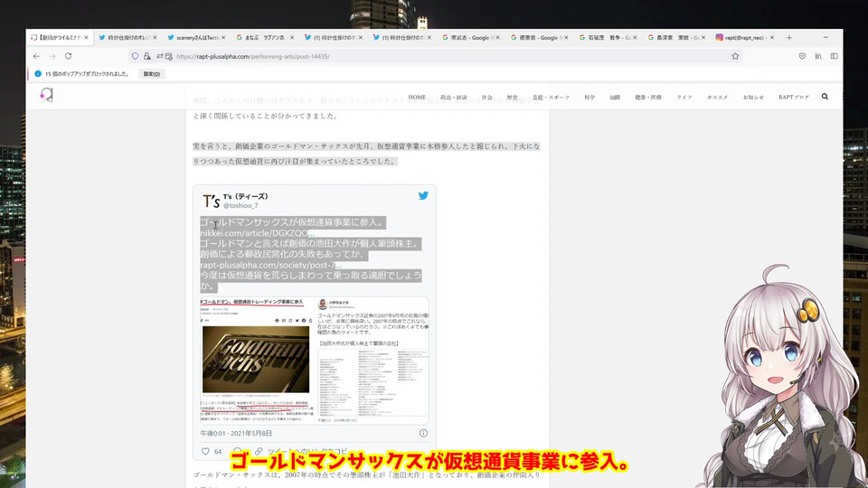Click the 設定(O) popup settings button
The height and width of the screenshot is (488, 868).
[x=152, y=73]
